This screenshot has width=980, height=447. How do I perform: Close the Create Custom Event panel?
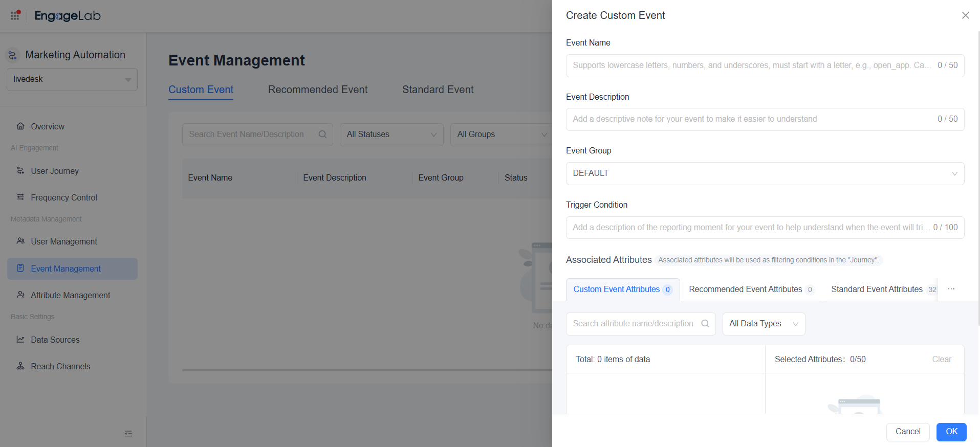coord(965,15)
